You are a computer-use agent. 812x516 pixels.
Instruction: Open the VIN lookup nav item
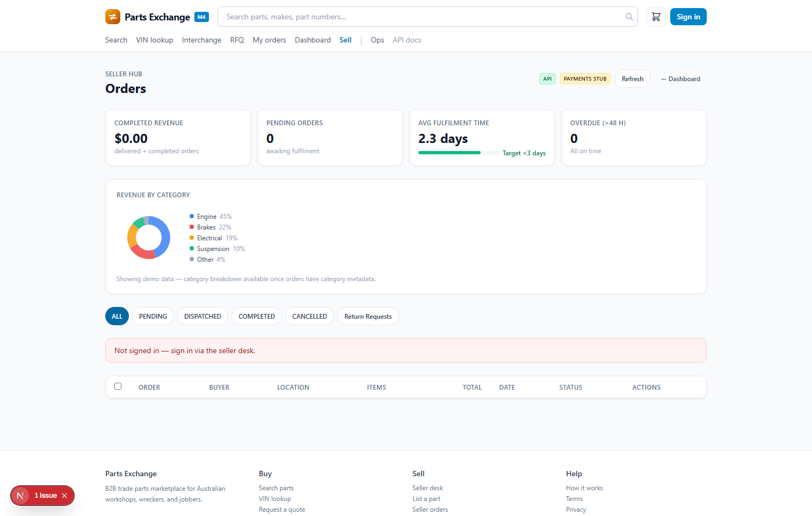tap(155, 40)
